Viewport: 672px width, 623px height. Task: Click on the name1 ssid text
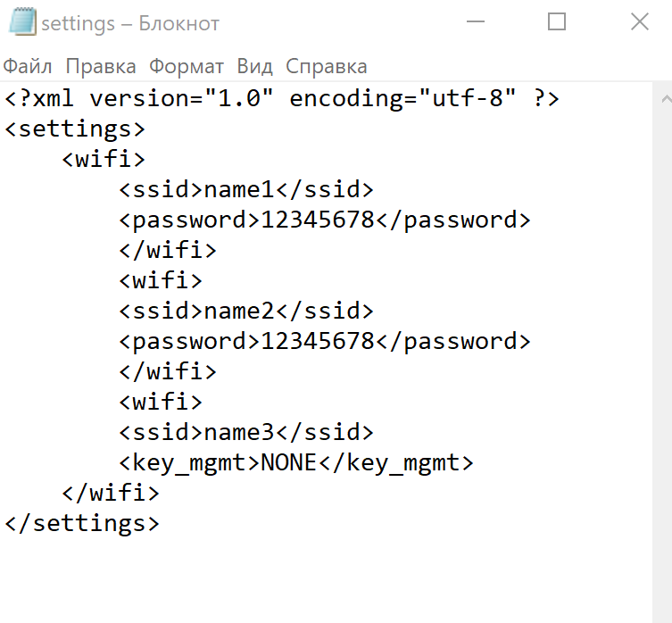(x=238, y=189)
